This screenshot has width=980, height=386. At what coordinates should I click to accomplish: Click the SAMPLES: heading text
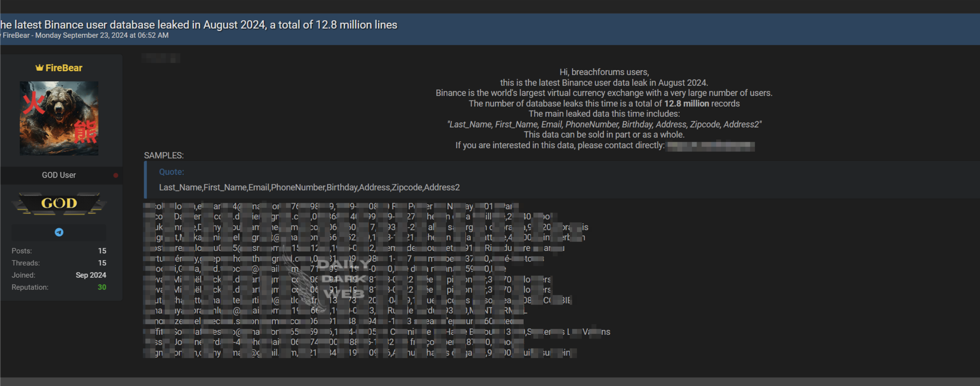point(164,156)
